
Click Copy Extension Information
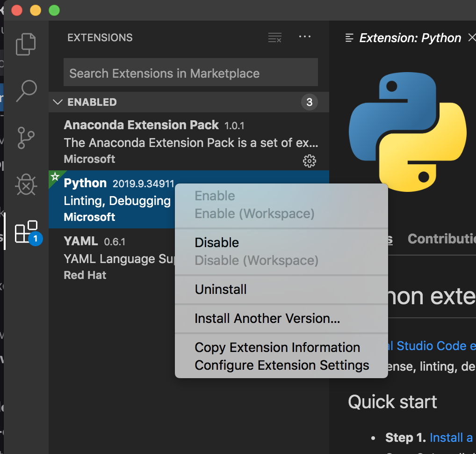pos(277,347)
